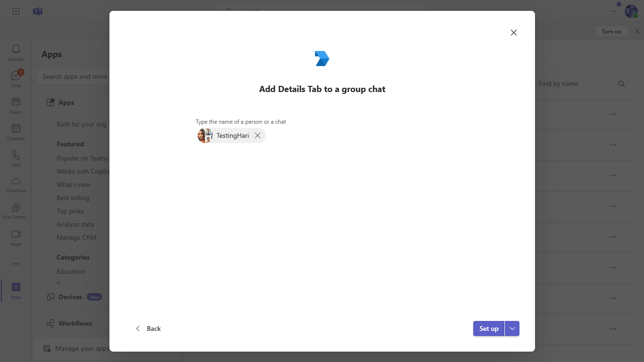
Task: Click the Apps grid icon in section header
Action: coord(50,102)
